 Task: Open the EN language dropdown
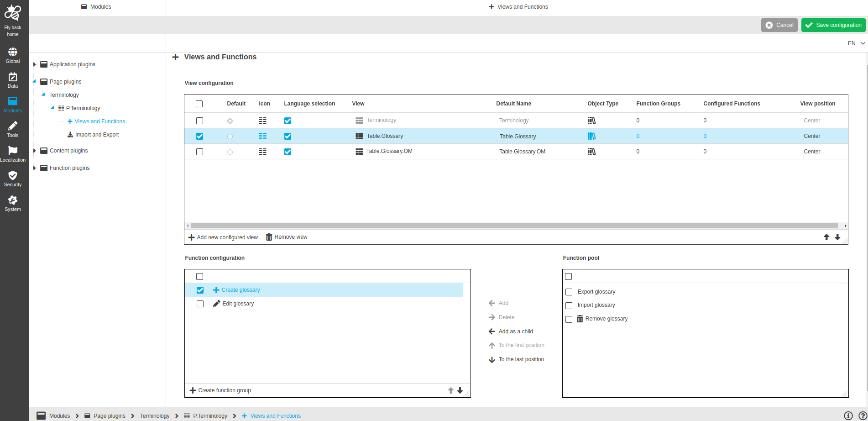click(x=855, y=43)
